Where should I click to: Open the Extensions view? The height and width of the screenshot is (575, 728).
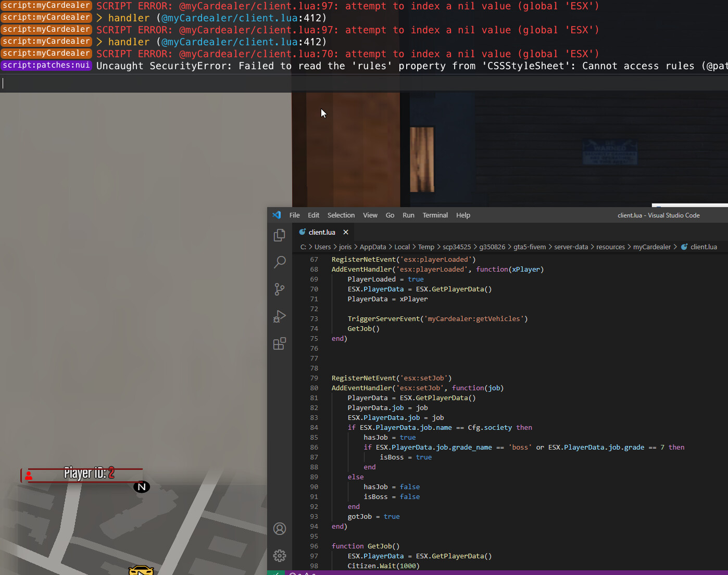point(280,343)
